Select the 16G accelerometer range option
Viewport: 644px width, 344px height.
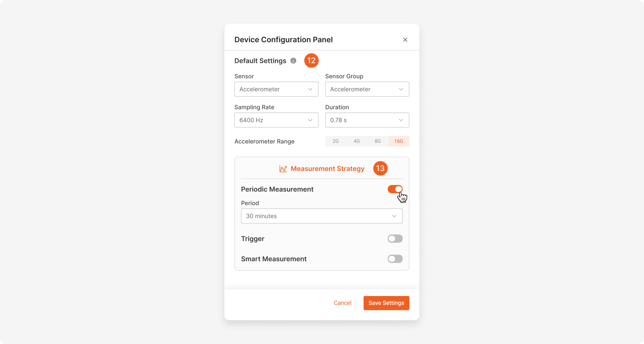pos(399,141)
